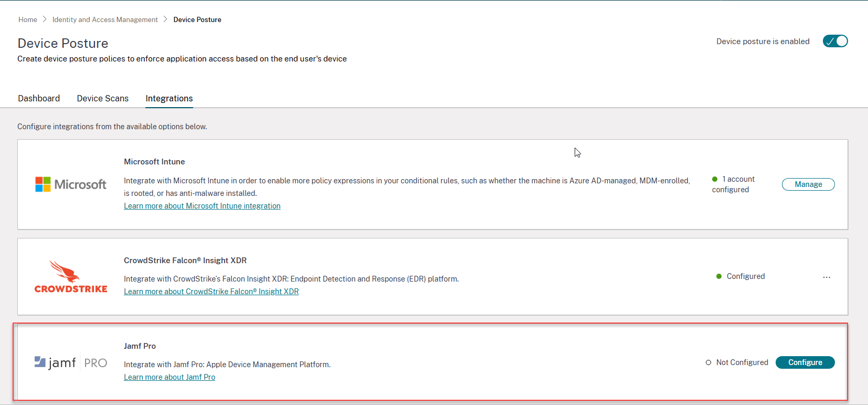Image resolution: width=868 pixels, height=405 pixels.
Task: Click the CrowdStrike EDR platform description
Action: [x=291, y=279]
